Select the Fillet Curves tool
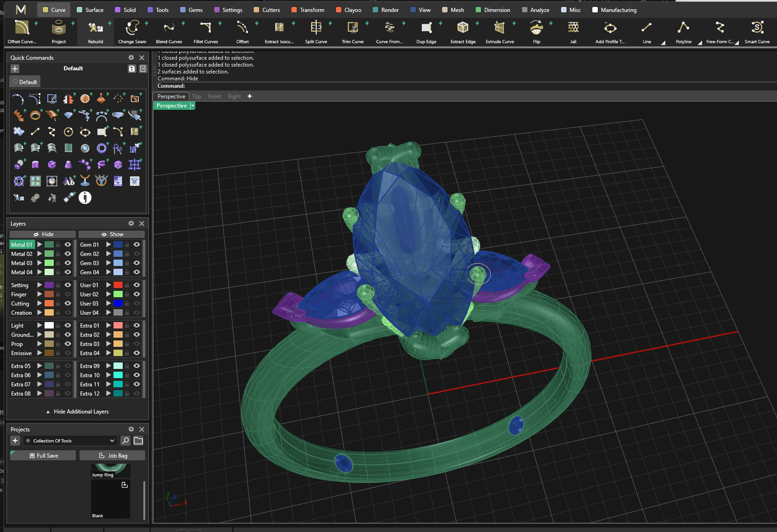The height and width of the screenshot is (532, 777). tap(205, 28)
